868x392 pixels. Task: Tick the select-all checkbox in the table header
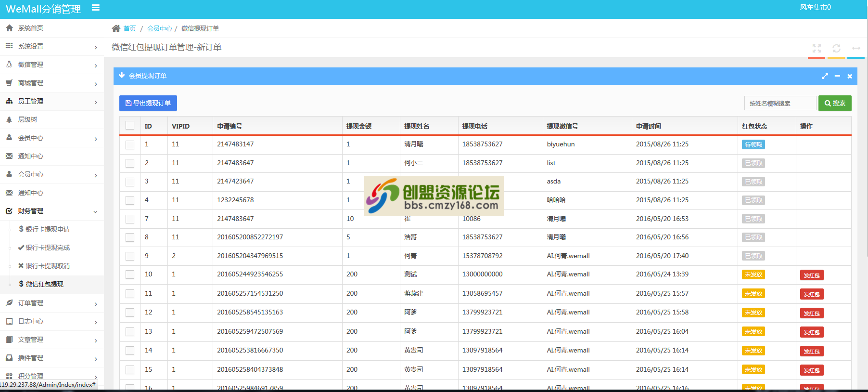[130, 125]
